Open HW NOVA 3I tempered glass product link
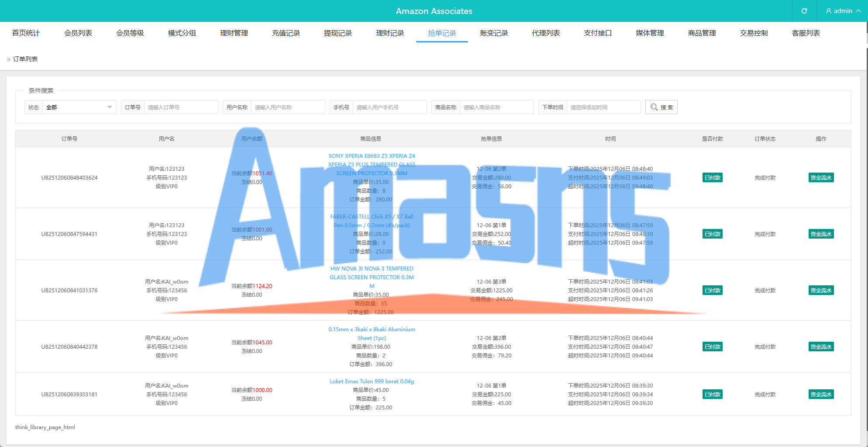Screen dimensions: 868x447 (372, 277)
